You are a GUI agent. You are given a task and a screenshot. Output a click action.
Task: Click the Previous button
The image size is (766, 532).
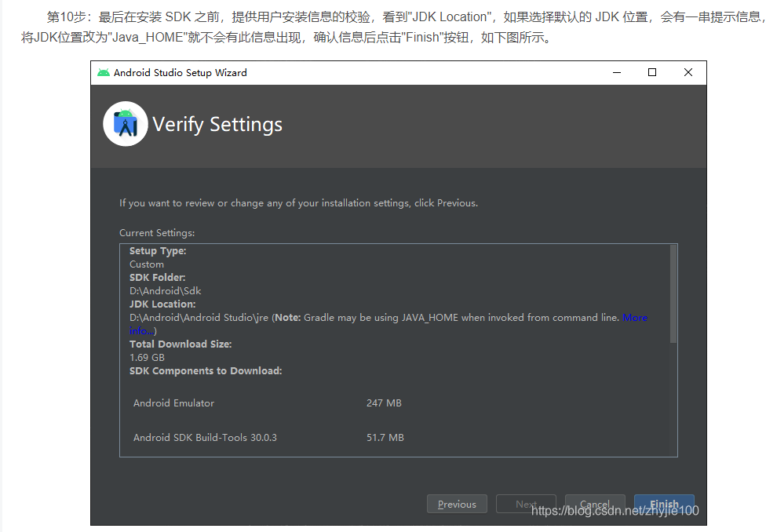pos(457,504)
